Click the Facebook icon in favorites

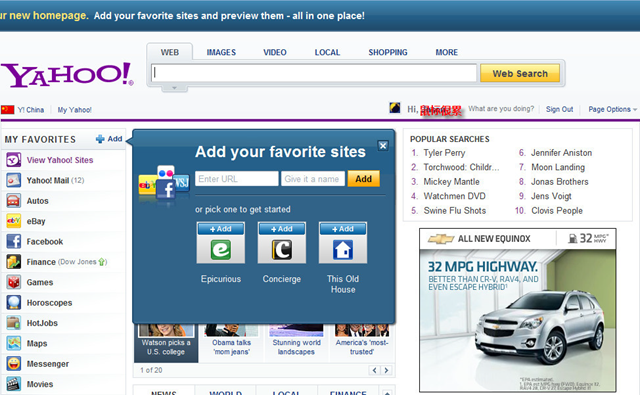click(x=13, y=242)
